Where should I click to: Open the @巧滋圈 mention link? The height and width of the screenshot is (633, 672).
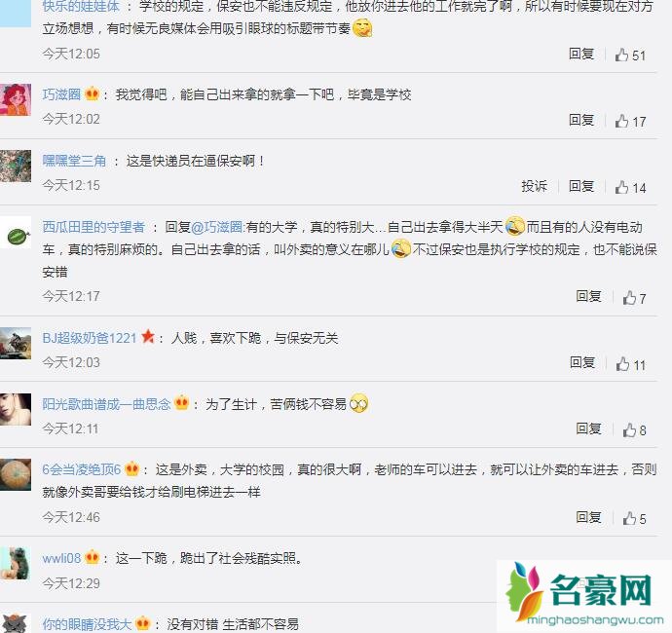pyautogui.click(x=216, y=227)
